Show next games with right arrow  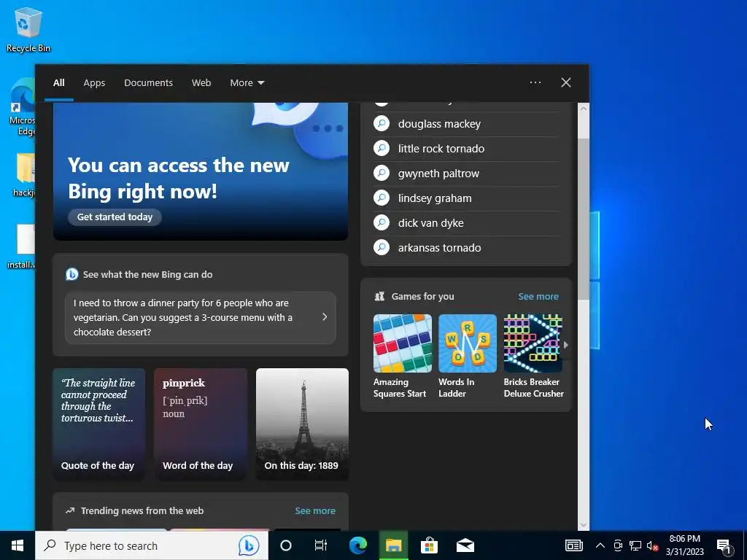[x=566, y=345]
